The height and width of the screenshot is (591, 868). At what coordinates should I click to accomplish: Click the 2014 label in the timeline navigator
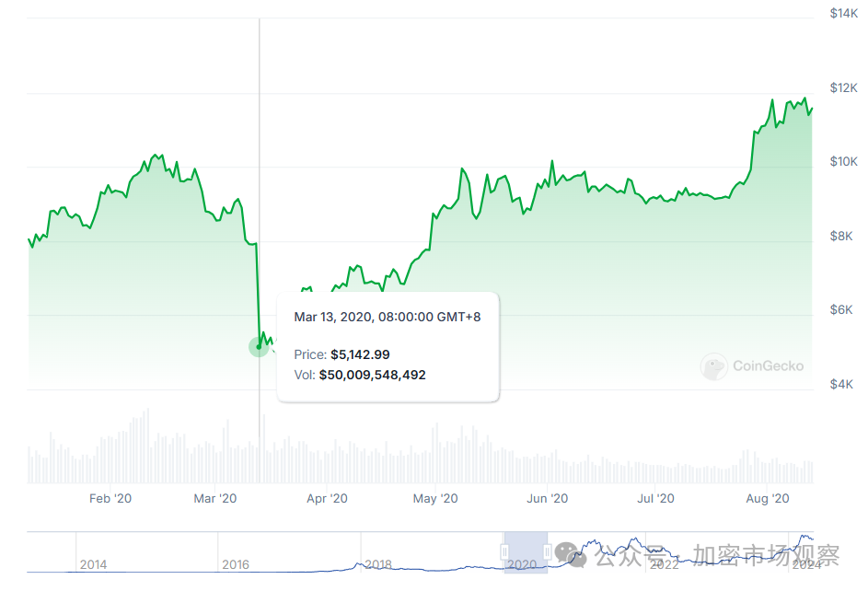93,564
